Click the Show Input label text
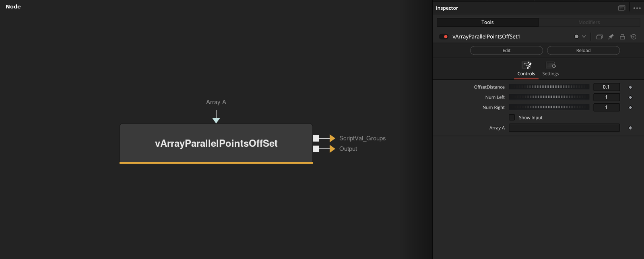Screen dimensions: 644x259 [x=530, y=118]
